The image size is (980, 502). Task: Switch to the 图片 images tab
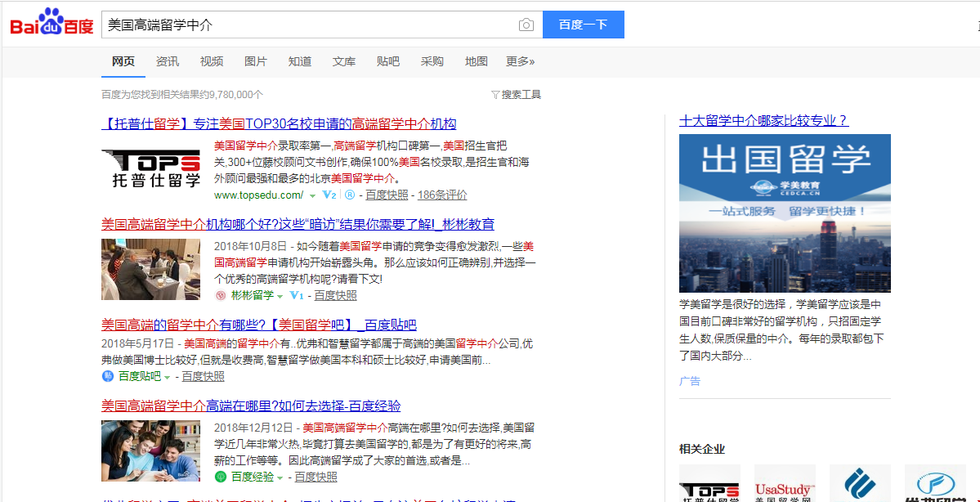256,61
